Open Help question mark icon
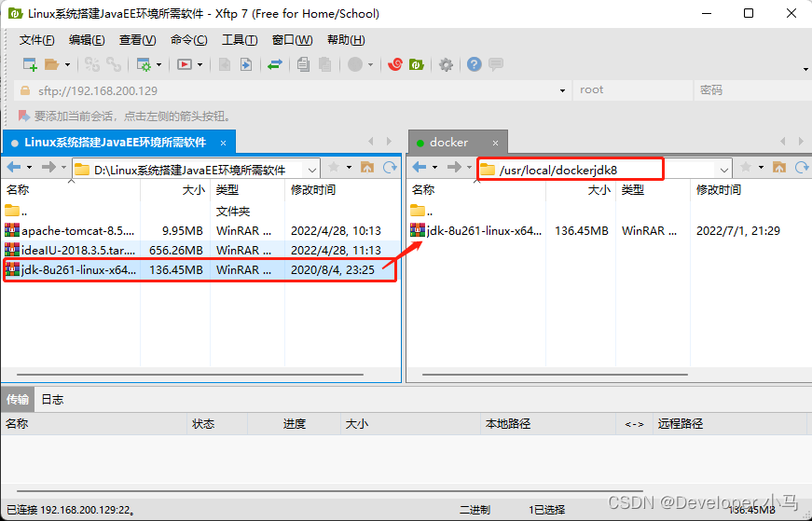Image resolution: width=812 pixels, height=521 pixels. pyautogui.click(x=474, y=64)
